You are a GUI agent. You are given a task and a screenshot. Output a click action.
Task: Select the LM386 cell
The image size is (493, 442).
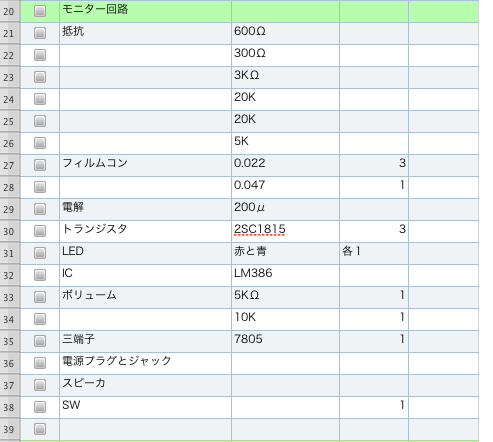click(285, 275)
